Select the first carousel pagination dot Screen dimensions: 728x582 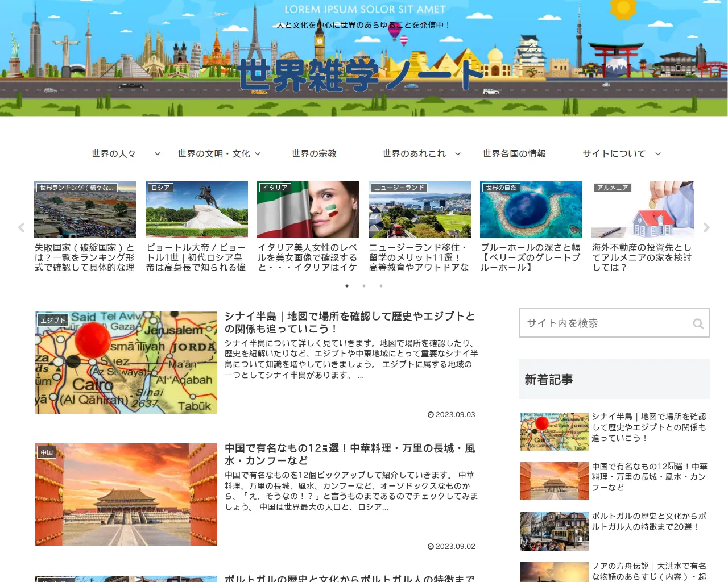pos(347,286)
